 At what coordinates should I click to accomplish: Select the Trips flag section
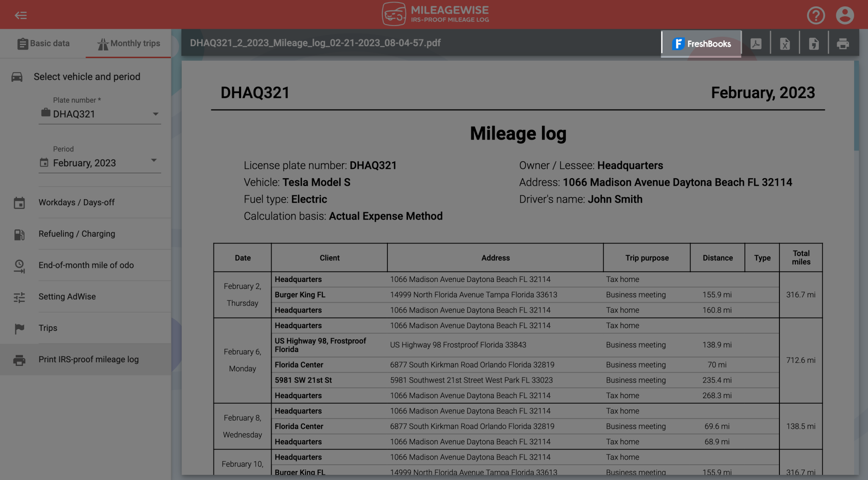pyautogui.click(x=48, y=328)
